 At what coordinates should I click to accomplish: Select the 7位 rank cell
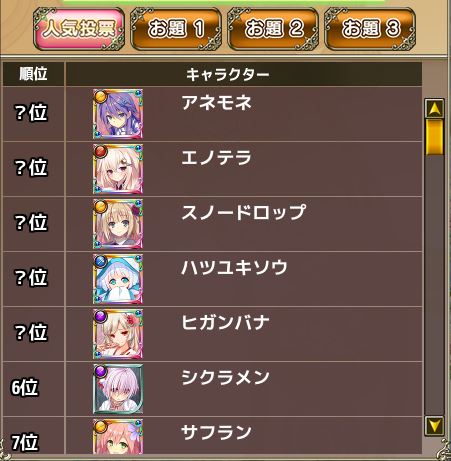[33, 436]
